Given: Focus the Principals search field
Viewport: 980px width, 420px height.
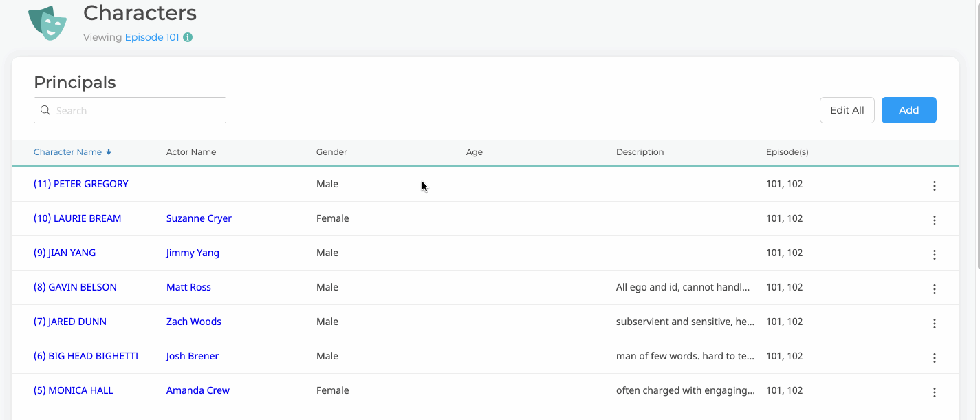Looking at the screenshot, I should pos(130,110).
